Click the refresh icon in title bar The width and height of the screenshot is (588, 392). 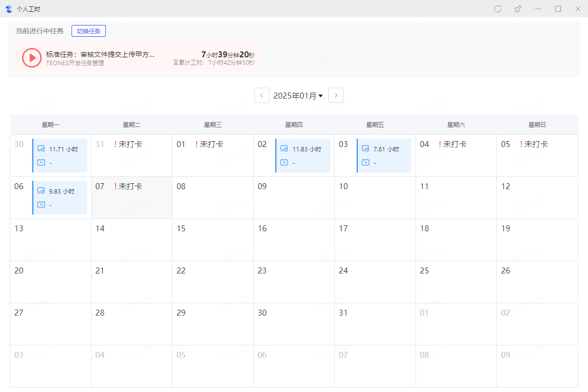pyautogui.click(x=498, y=9)
